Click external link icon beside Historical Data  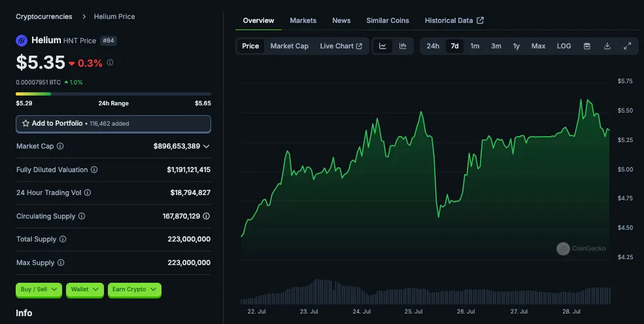480,20
